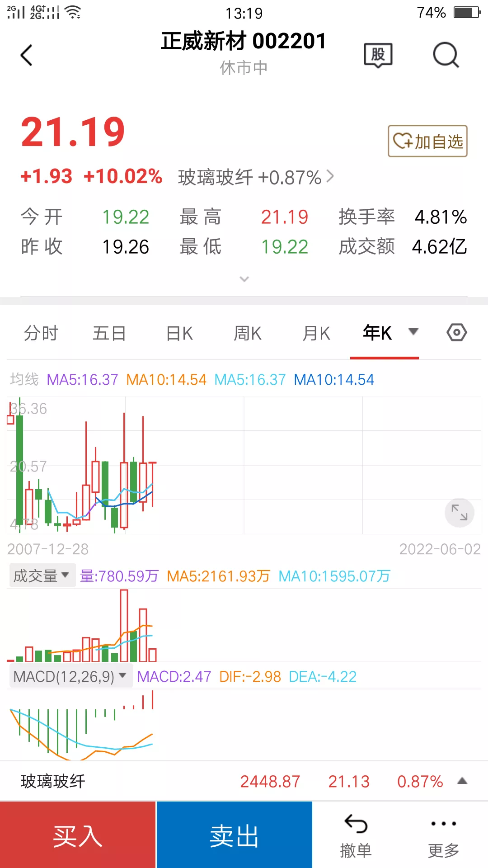Tap 换手率 4.81% value

441,217
